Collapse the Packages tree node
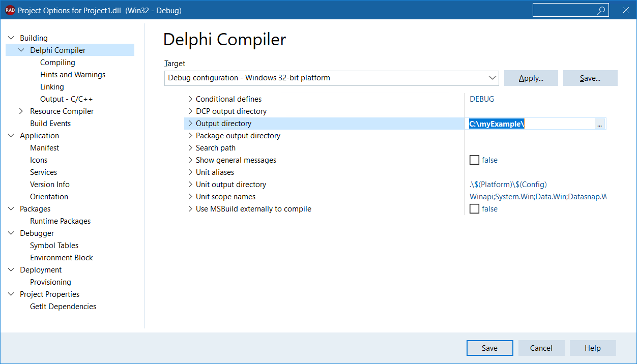The width and height of the screenshot is (637, 364). pyautogui.click(x=11, y=209)
